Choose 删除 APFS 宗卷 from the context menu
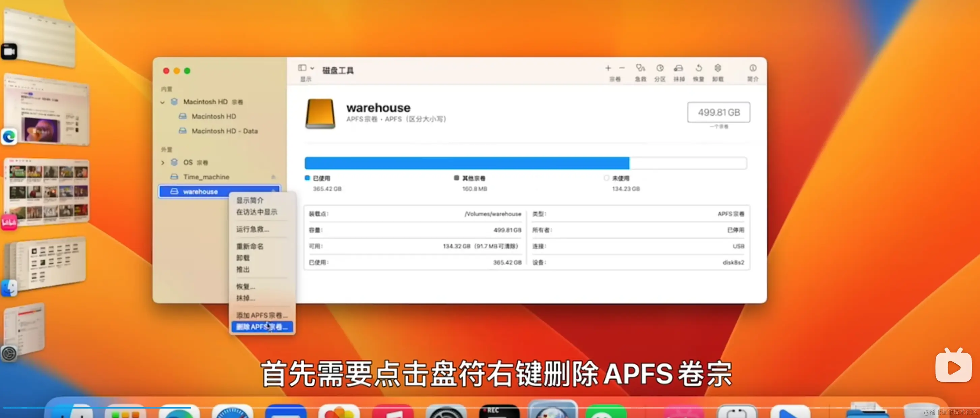 (262, 327)
